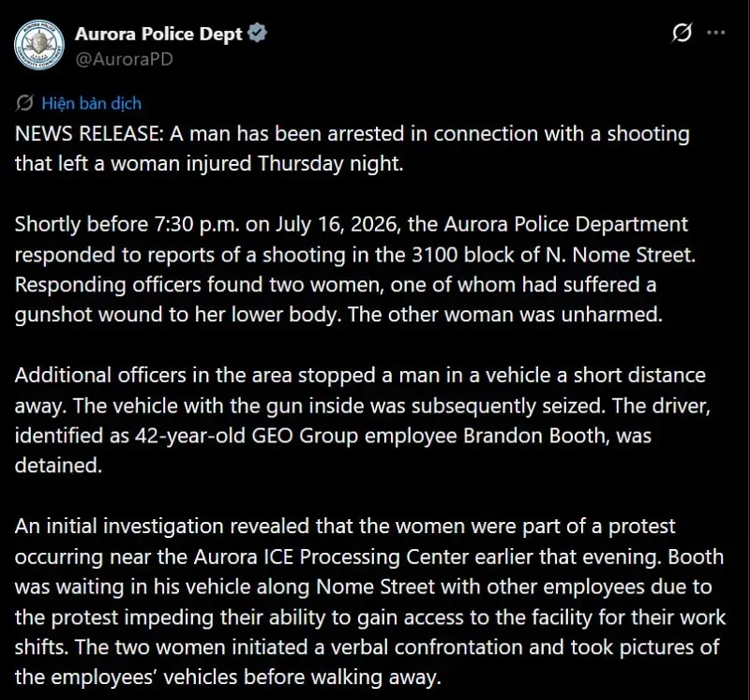The height and width of the screenshot is (700, 750).
Task: Click the NEWS RELEASE opening sentence
Action: point(352,148)
